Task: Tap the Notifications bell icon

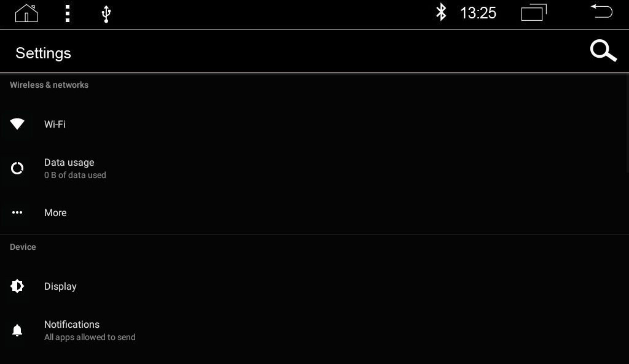Action: coord(17,330)
